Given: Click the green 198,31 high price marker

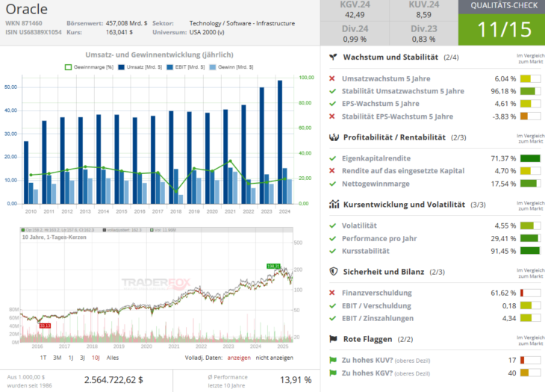Looking at the screenshot, I should [273, 267].
